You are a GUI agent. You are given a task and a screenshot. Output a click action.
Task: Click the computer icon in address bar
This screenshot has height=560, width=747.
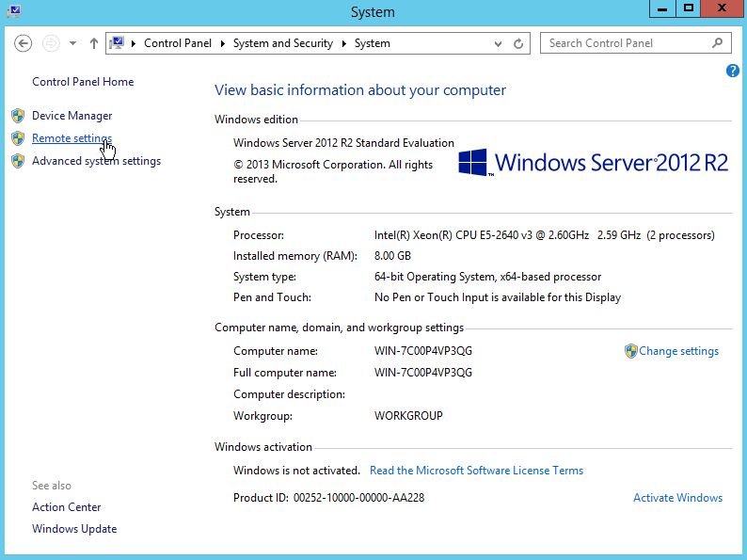[x=117, y=43]
